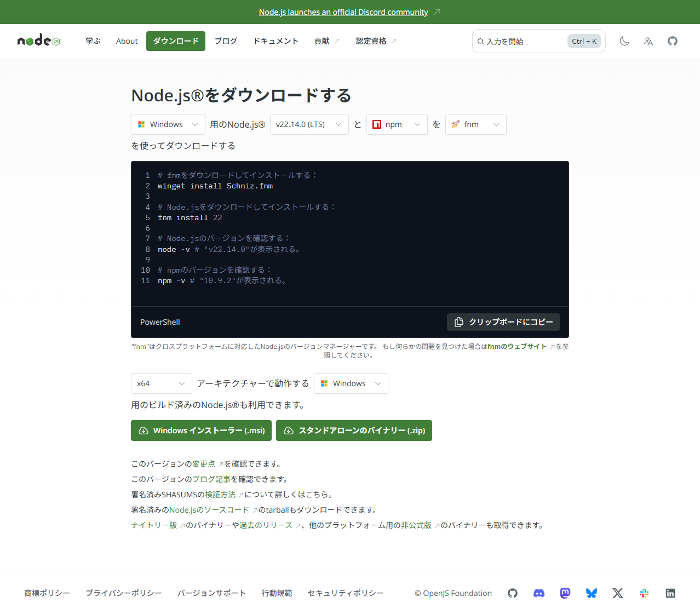Open the X icon in the footer
Screen dimensions: 700x614
tap(617, 593)
